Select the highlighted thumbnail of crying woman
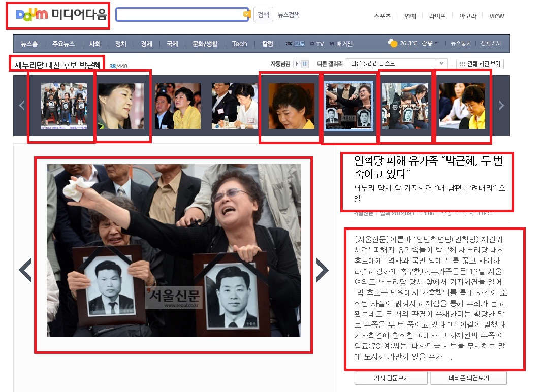Viewport: 543px width, 392px height. [348, 106]
